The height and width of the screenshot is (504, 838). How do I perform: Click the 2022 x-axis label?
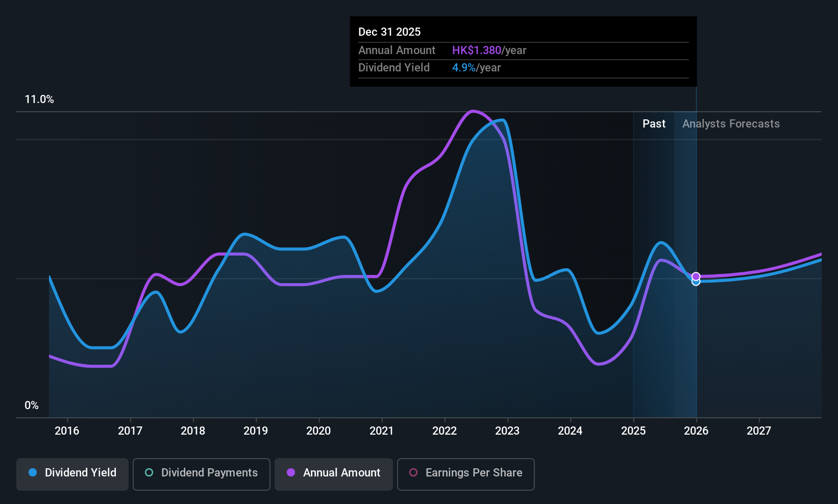pyautogui.click(x=445, y=431)
